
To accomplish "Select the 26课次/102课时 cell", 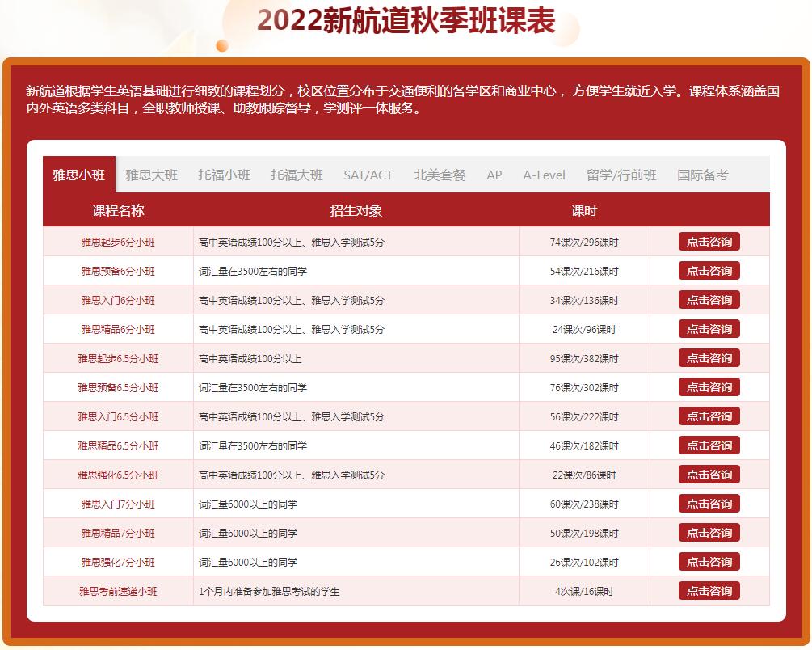I will [x=584, y=562].
